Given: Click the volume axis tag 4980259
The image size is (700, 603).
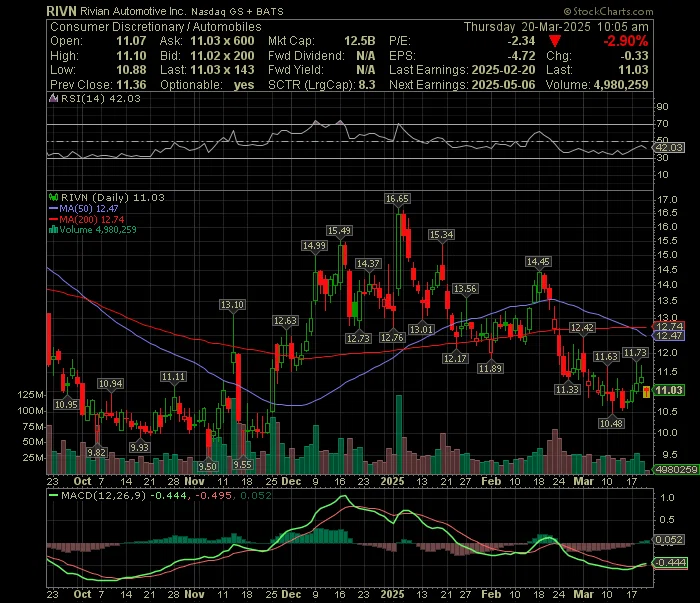Looking at the screenshot, I should click(x=676, y=470).
